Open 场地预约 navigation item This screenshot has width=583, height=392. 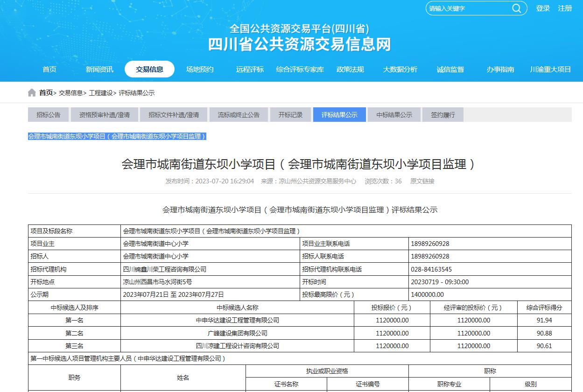[x=200, y=69]
